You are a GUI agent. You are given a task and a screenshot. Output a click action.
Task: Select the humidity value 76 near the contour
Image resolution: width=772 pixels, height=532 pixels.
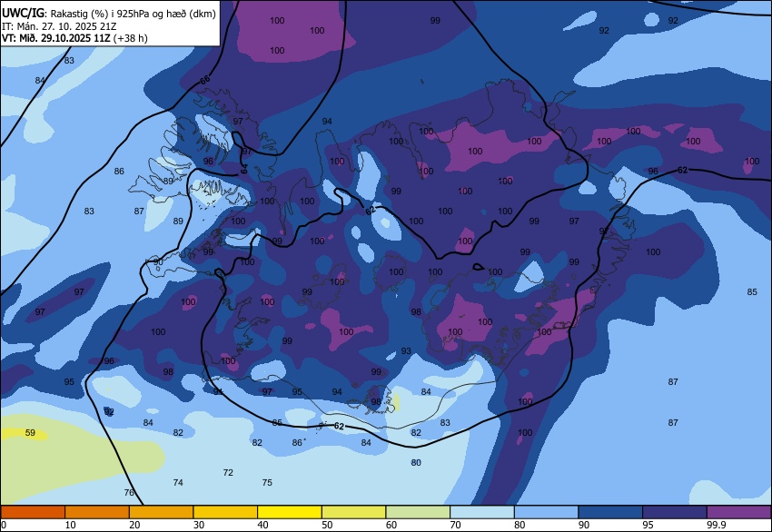pyautogui.click(x=129, y=492)
